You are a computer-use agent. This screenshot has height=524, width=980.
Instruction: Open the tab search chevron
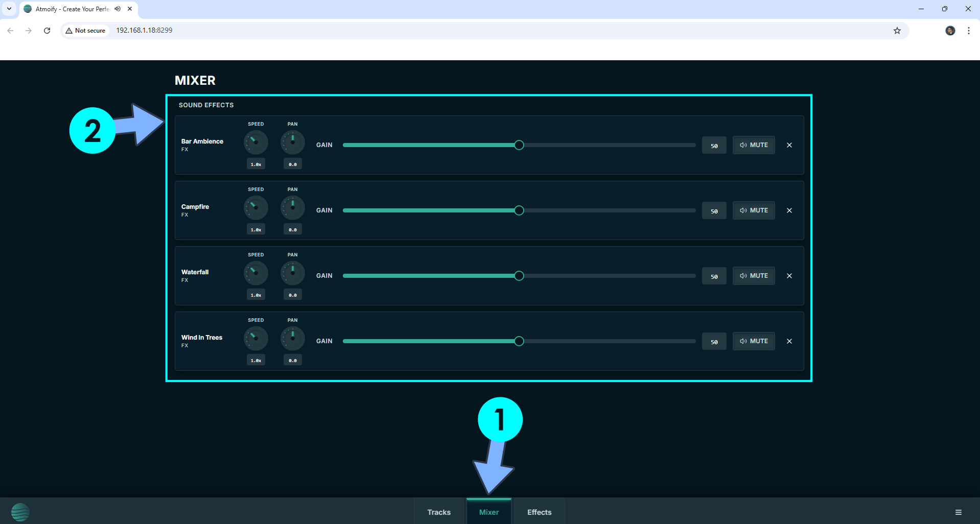tap(8, 9)
